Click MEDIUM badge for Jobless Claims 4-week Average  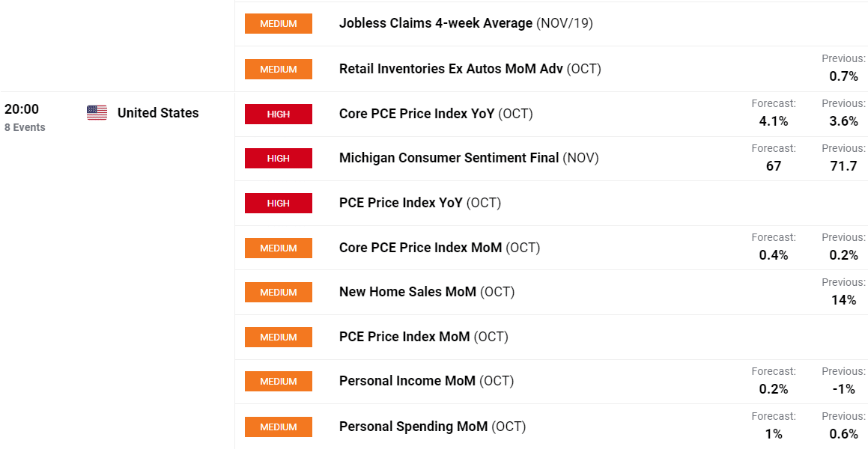(x=279, y=24)
